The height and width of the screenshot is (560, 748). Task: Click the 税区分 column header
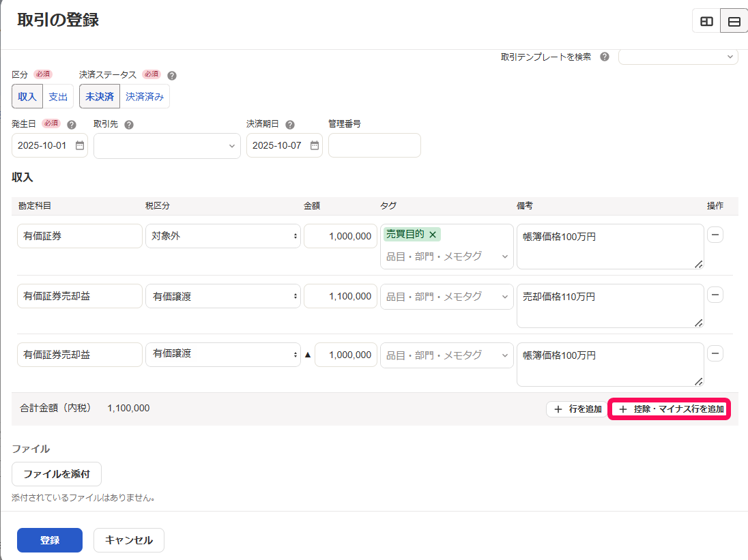pyautogui.click(x=158, y=206)
